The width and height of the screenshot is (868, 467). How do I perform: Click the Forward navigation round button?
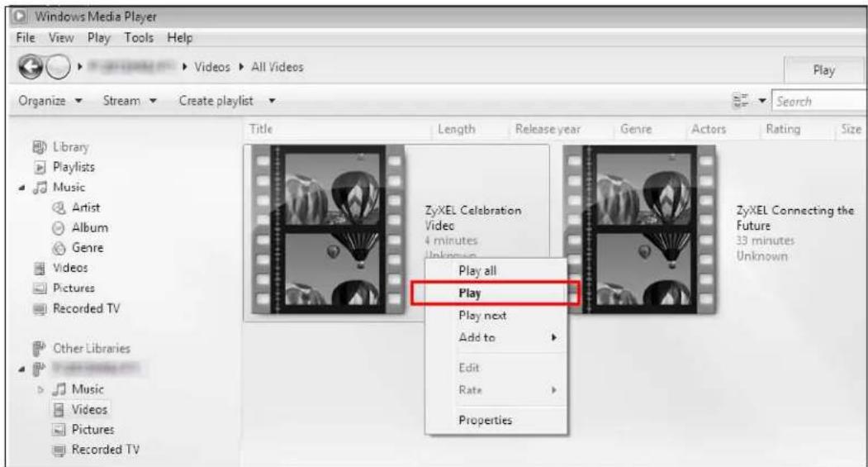58,68
